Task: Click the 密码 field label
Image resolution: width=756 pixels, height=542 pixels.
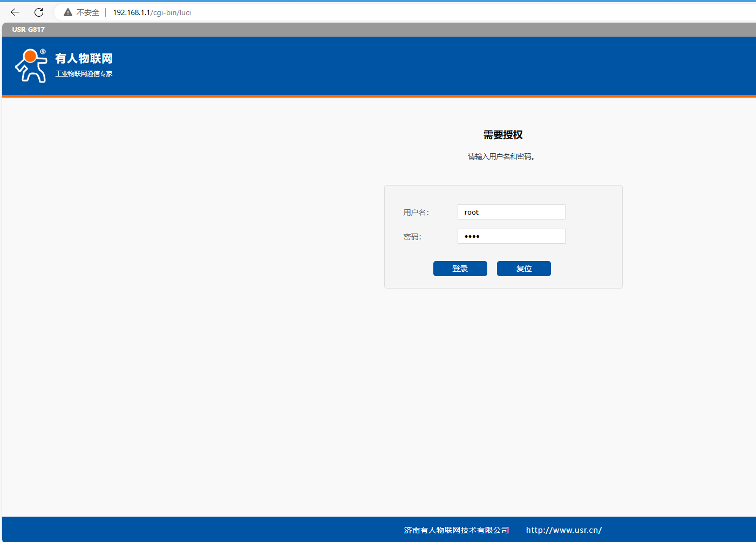Action: (x=412, y=237)
